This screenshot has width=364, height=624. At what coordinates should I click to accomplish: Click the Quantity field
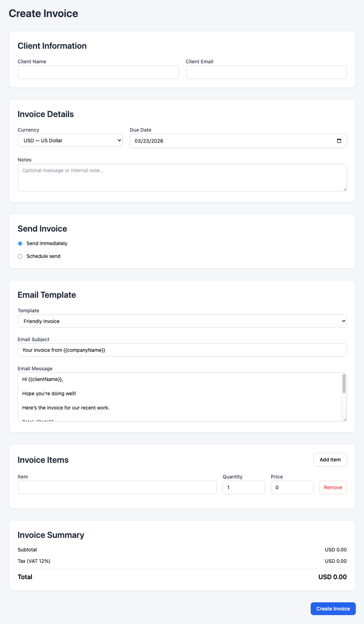click(243, 487)
